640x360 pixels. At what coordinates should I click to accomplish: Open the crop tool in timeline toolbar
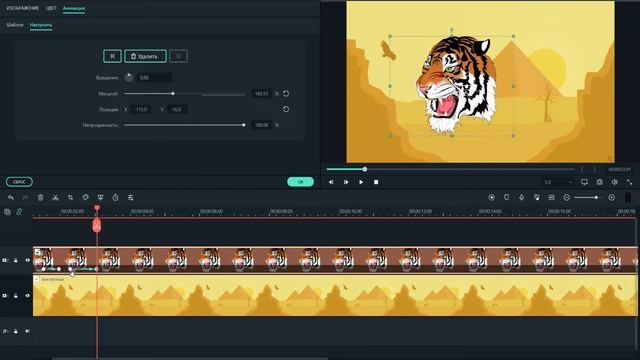(70, 198)
